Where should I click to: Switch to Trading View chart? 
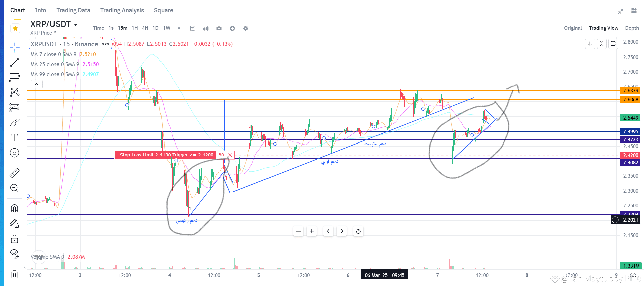tap(603, 28)
